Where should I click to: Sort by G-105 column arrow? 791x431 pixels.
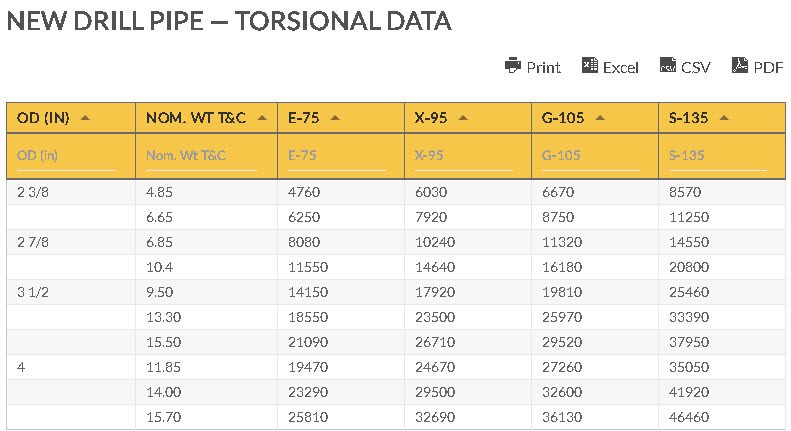tap(600, 118)
